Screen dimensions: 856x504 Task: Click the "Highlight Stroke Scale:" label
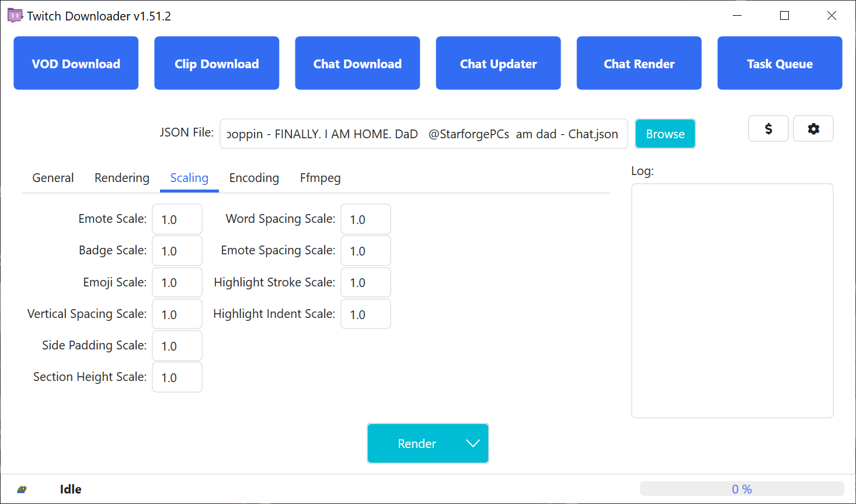[x=274, y=282]
